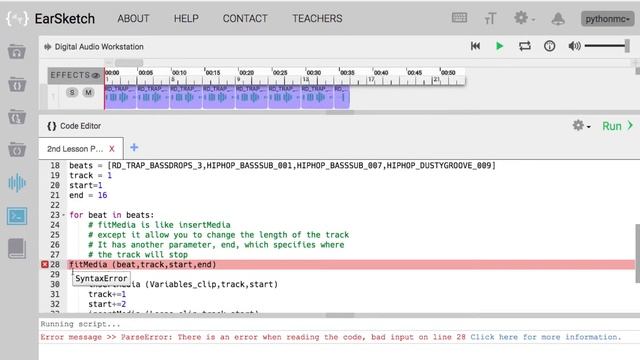Open settings gear dropdown in header
This screenshot has width=640, height=360.
(x=524, y=18)
